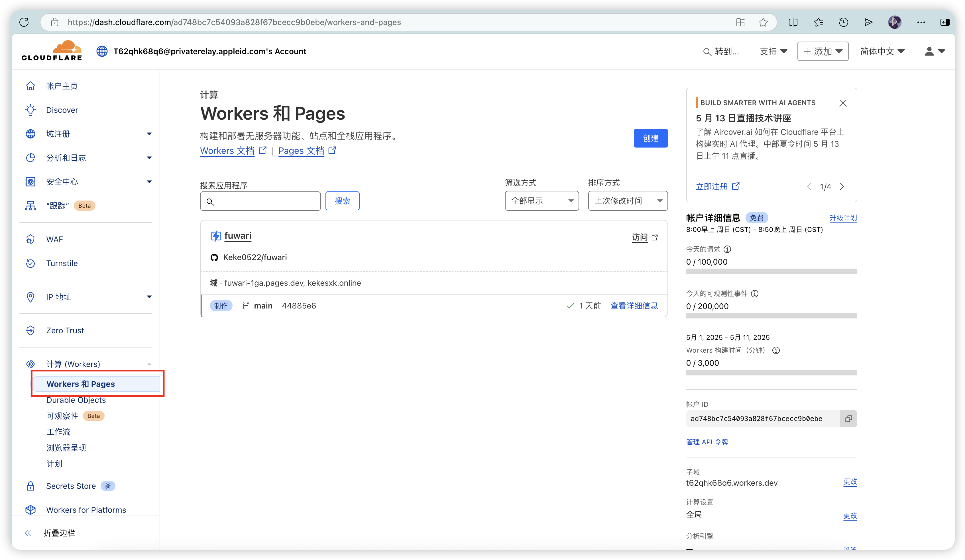Open the 排序方式 上次修改时间 dropdown
This screenshot has width=965, height=560.
(x=628, y=201)
